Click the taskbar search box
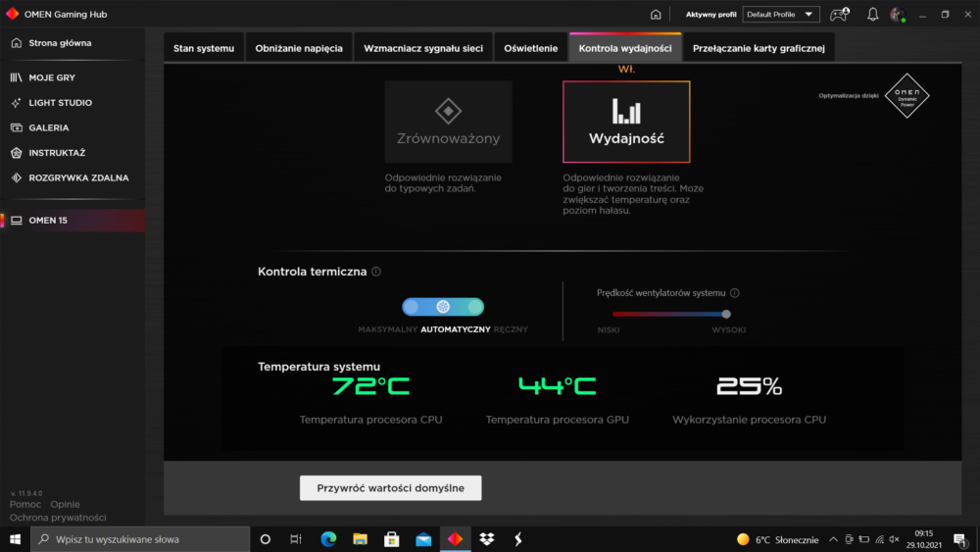 pyautogui.click(x=140, y=539)
